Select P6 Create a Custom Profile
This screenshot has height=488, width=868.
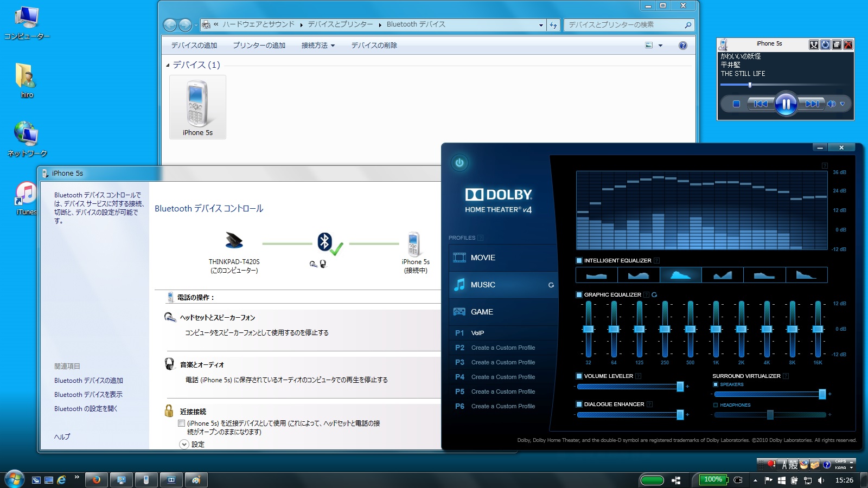503,407
